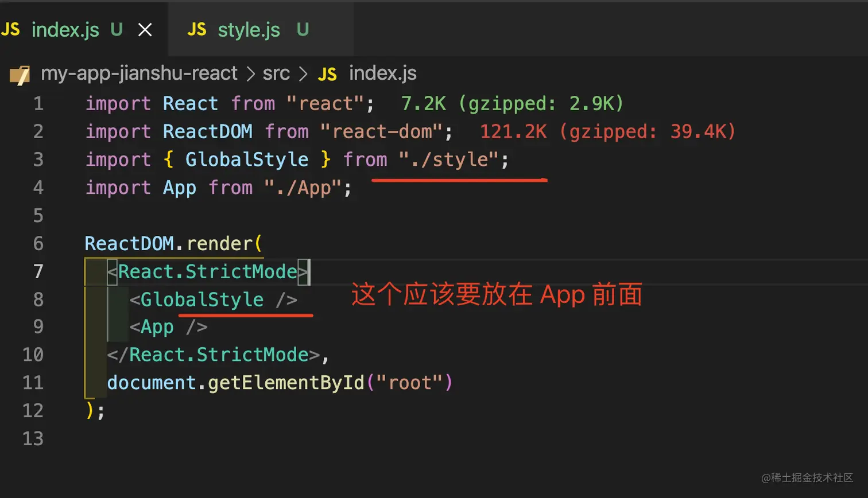Screen dimensions: 868x498
Task: Click the "./style" import path
Action: (x=449, y=159)
